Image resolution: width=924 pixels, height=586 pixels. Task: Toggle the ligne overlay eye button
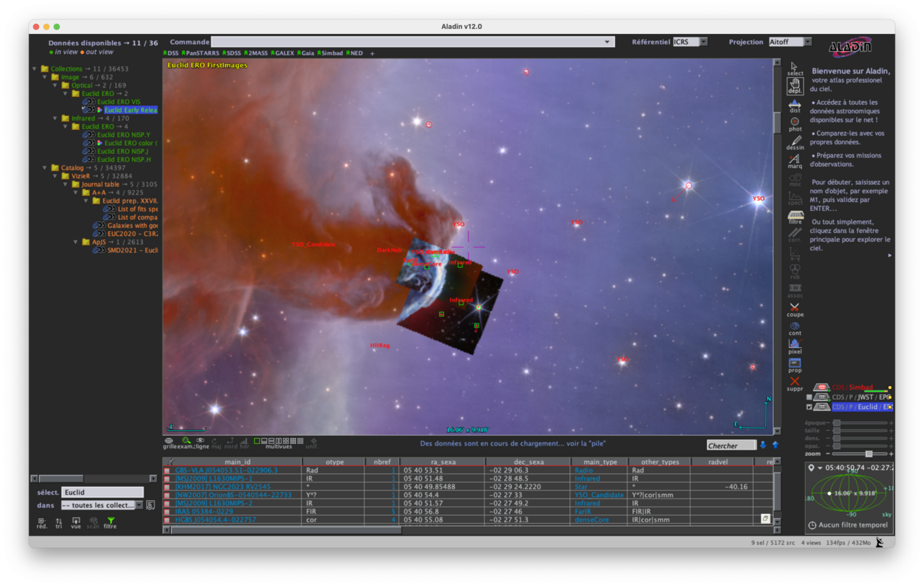pos(201,443)
